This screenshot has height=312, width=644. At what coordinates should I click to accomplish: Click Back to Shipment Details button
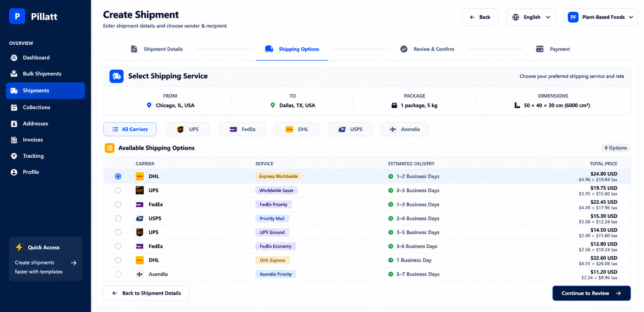coord(146,293)
